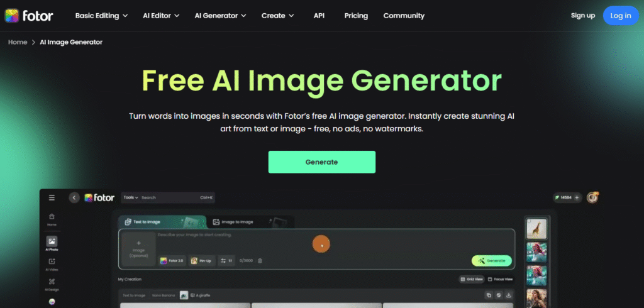
Task: Click the settings sliders button labeled 11
Action: [226, 261]
